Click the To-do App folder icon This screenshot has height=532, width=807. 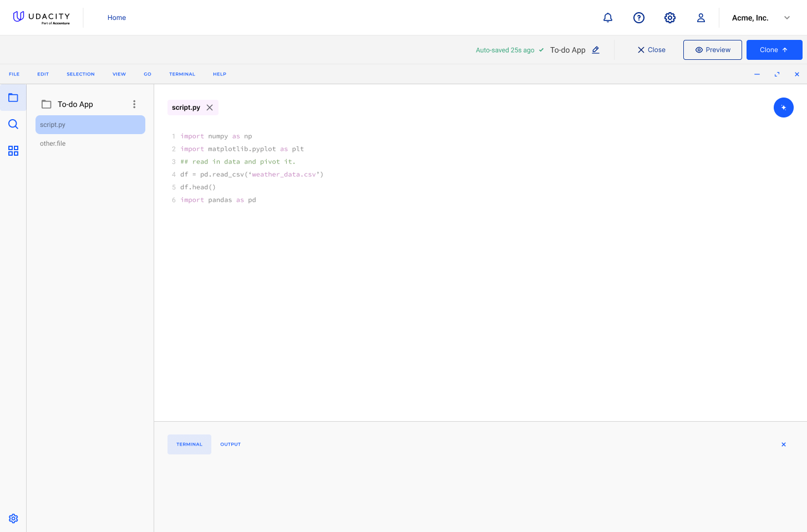click(x=47, y=104)
